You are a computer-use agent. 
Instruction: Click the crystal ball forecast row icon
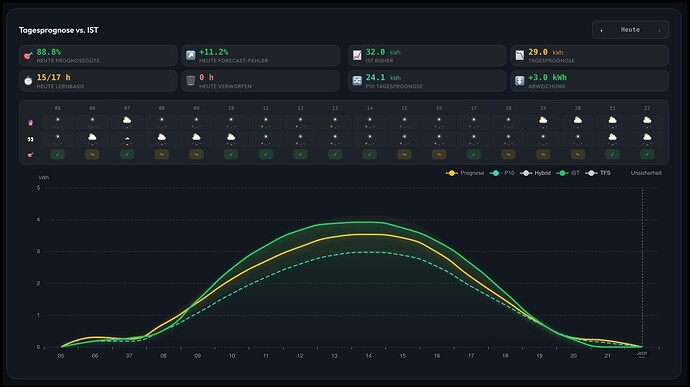pos(30,123)
